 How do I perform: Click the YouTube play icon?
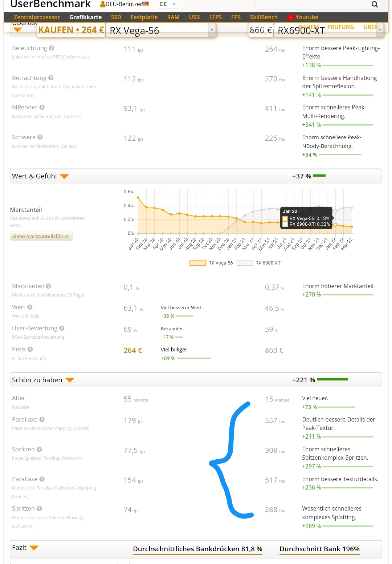click(x=290, y=17)
